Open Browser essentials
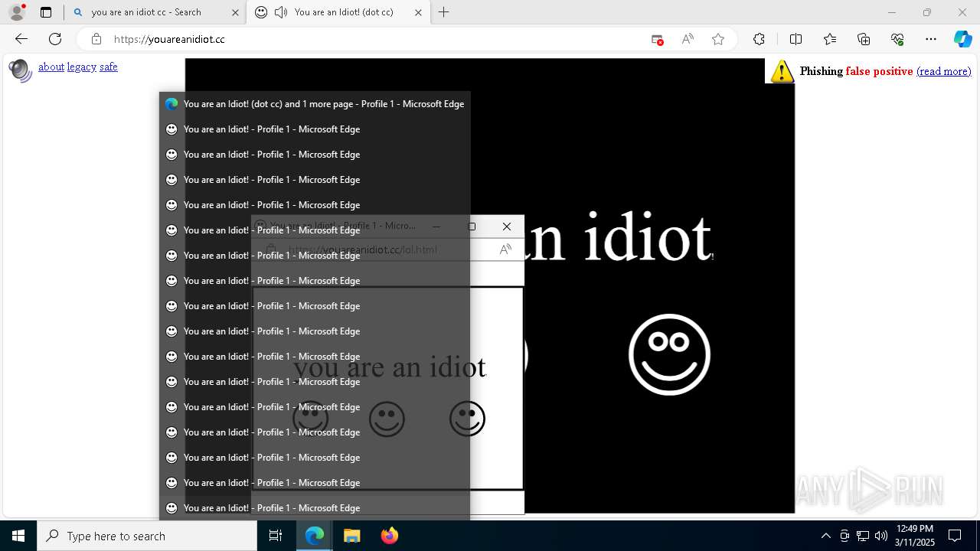 pyautogui.click(x=897, y=39)
